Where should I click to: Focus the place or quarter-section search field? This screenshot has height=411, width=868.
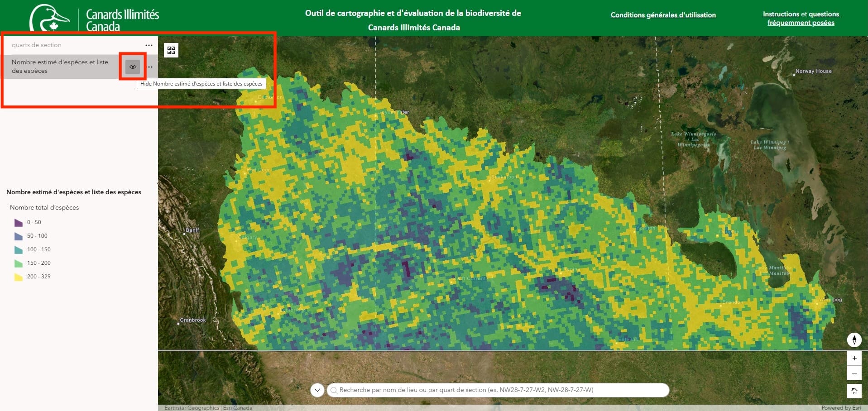(498, 390)
